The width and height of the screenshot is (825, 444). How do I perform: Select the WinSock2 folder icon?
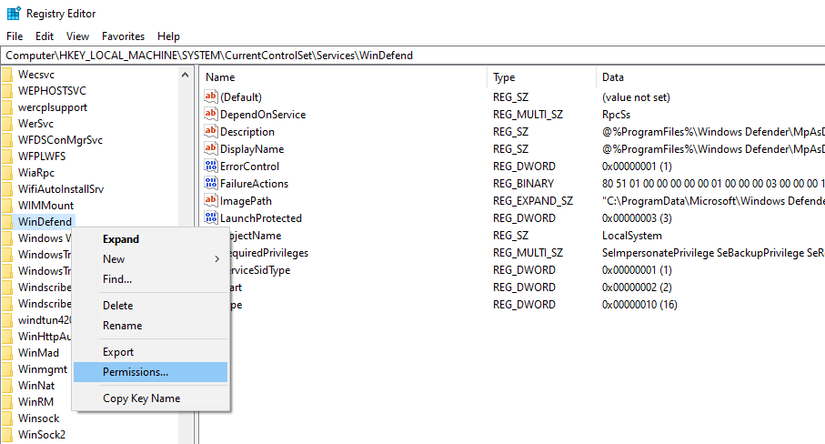[8, 435]
